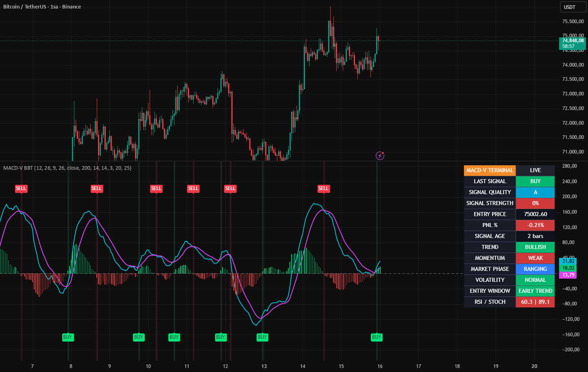Click the current price label 74.848,08
This screenshot has width=588, height=372.
point(573,41)
